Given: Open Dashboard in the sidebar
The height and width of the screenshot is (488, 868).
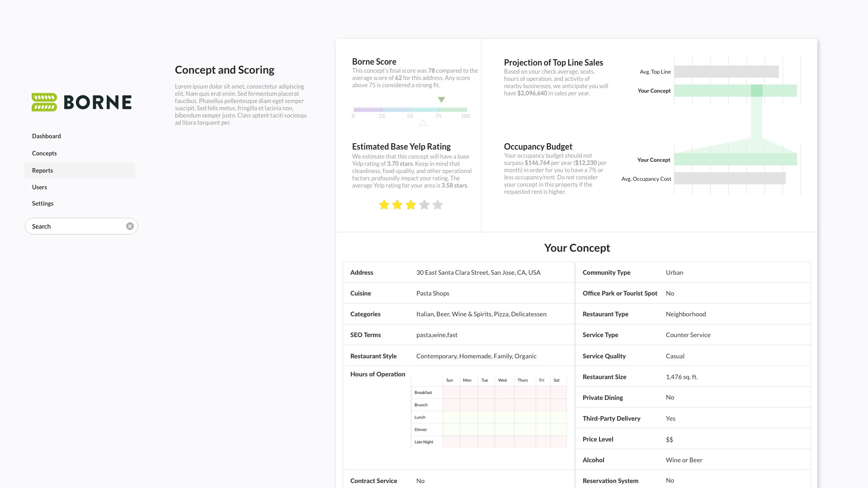Looking at the screenshot, I should (47, 136).
